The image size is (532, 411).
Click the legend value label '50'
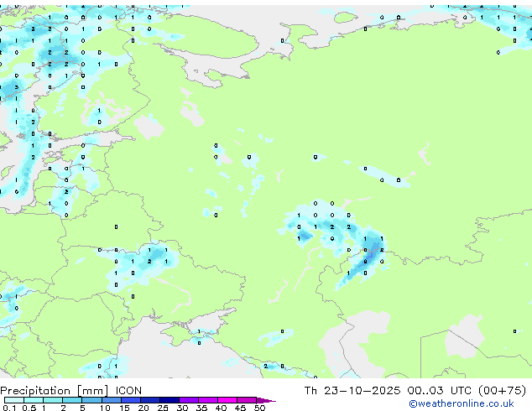click(259, 408)
